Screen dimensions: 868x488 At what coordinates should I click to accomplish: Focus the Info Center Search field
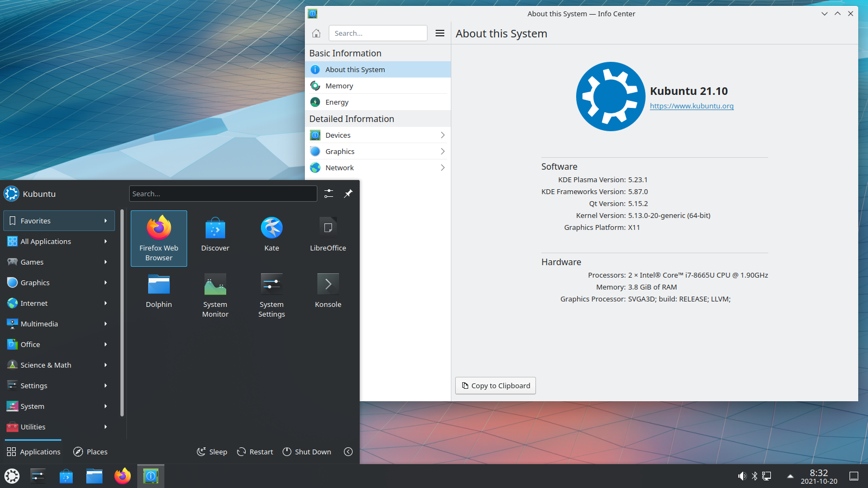coord(378,33)
